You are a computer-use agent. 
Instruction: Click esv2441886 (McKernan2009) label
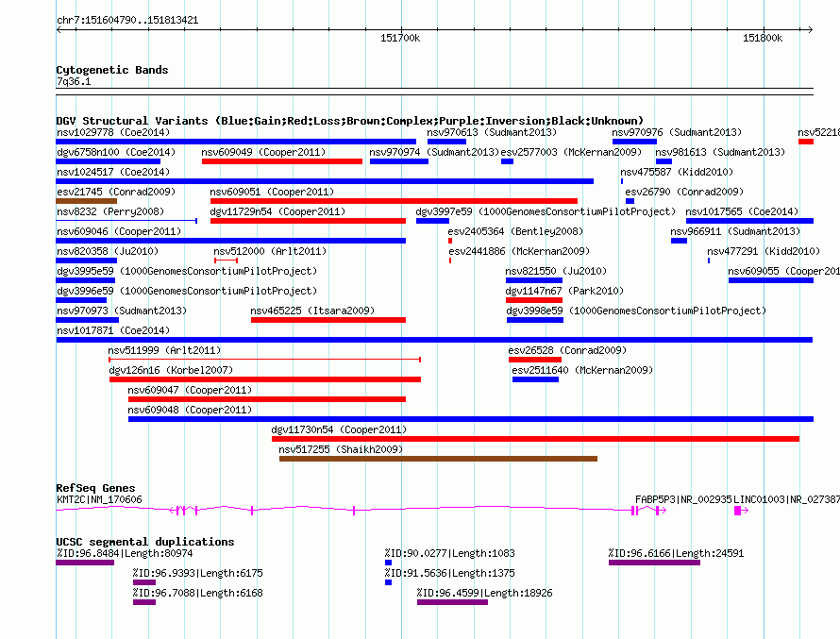tap(519, 251)
